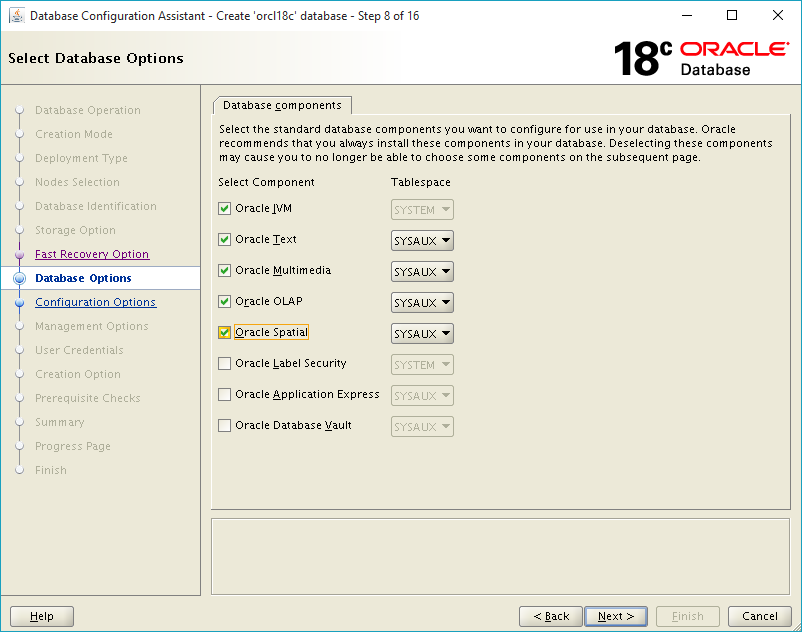Click the Summary step
802x632 pixels.
[60, 422]
